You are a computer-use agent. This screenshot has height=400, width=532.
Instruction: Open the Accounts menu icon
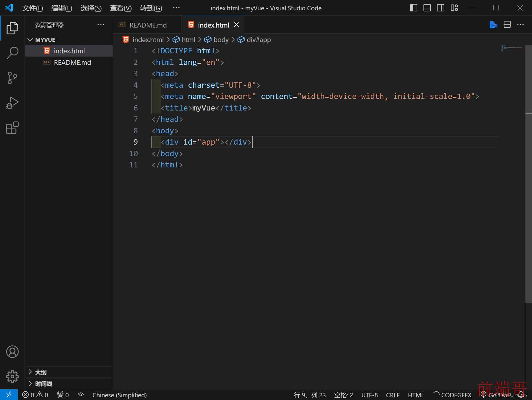click(12, 352)
